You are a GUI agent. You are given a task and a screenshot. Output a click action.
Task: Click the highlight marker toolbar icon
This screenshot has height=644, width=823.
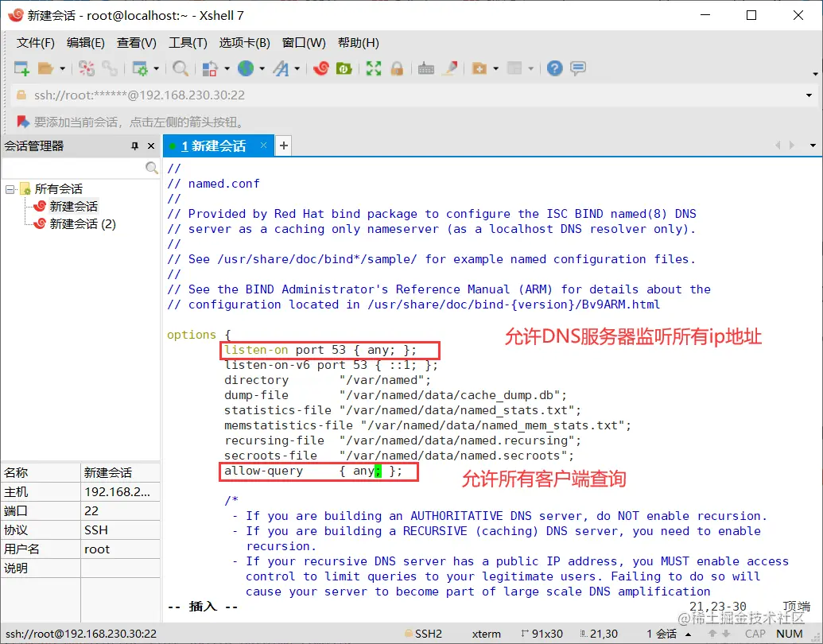click(450, 68)
